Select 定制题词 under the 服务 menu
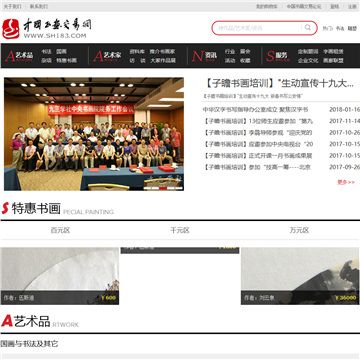Viewport: 360px width, 360px height. pos(308,52)
